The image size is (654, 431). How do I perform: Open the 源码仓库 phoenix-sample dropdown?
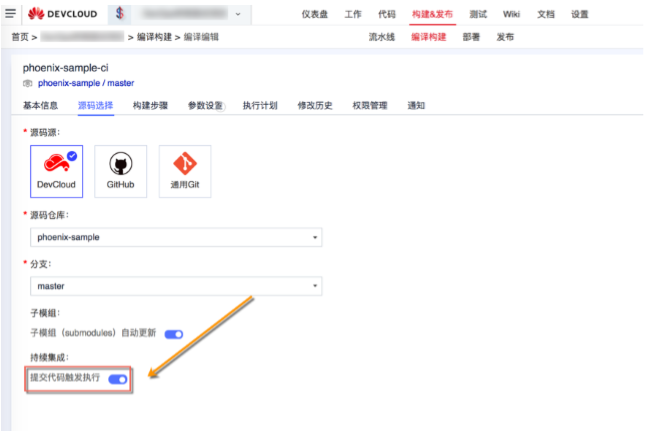click(x=176, y=237)
